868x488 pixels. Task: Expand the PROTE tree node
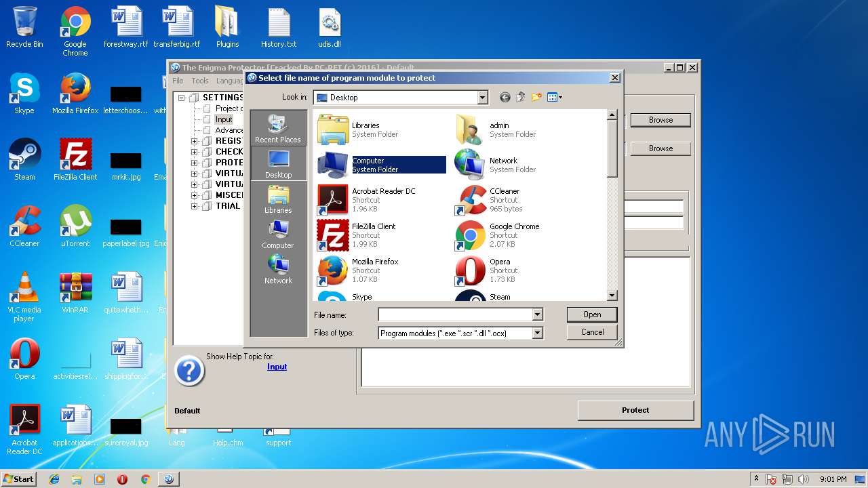195,163
